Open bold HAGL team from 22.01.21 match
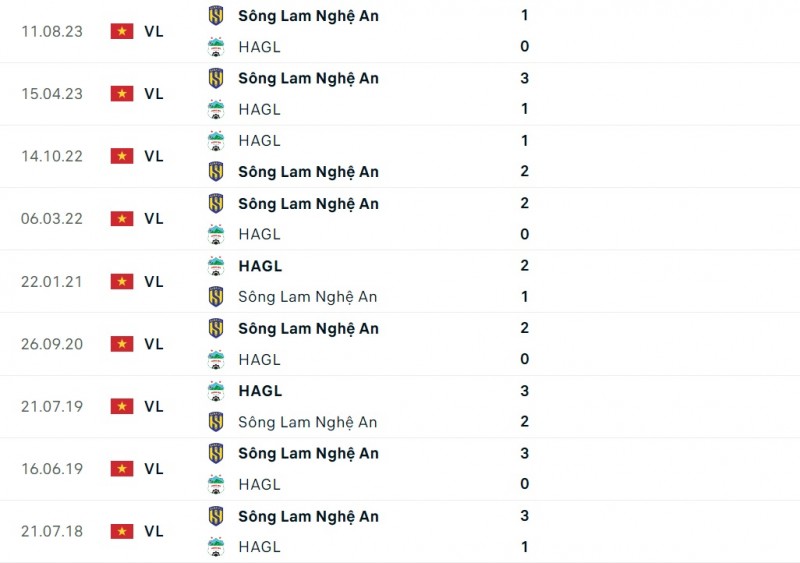 coord(260,266)
